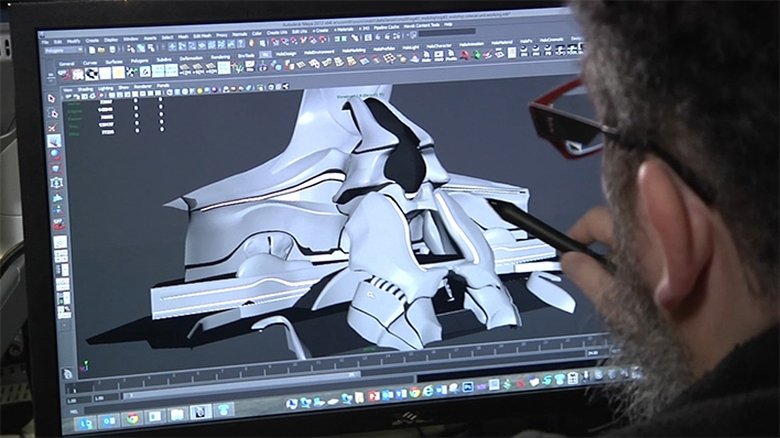Open the Lighting menu in viewport panel
780x438 pixels.
106,87
